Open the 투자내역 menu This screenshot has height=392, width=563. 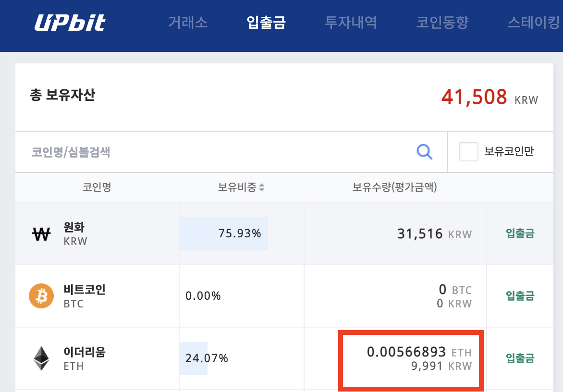[x=351, y=22]
